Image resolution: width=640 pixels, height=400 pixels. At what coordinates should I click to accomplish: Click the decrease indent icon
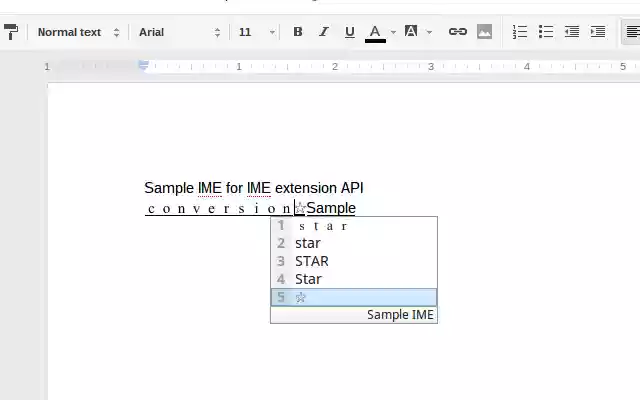tap(572, 32)
